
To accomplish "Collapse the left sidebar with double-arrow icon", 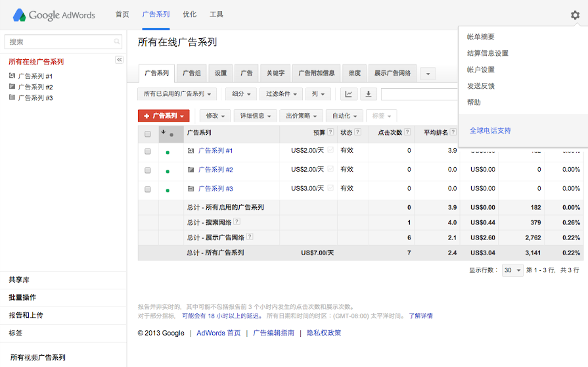I will [119, 60].
